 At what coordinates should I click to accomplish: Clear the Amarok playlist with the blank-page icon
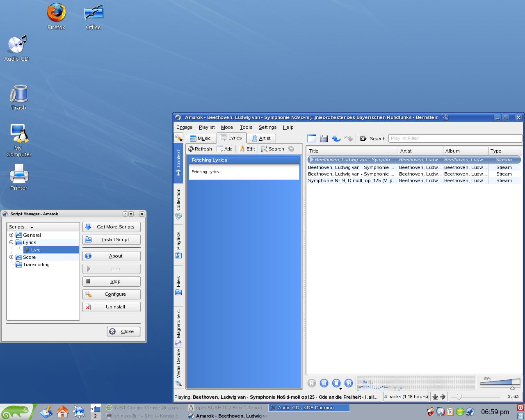click(x=312, y=139)
